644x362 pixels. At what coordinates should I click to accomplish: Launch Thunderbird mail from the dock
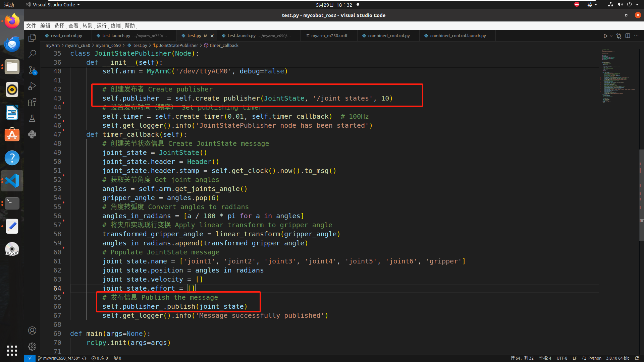[12, 44]
